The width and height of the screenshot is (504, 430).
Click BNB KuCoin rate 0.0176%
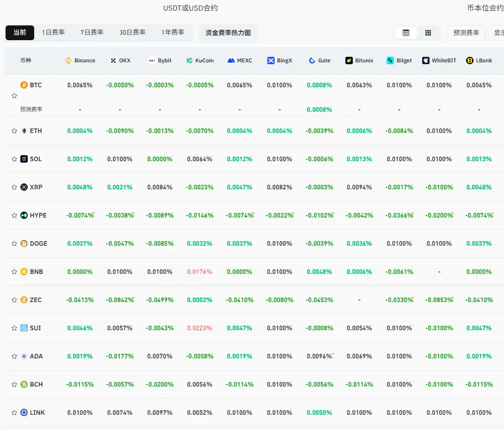click(x=200, y=272)
